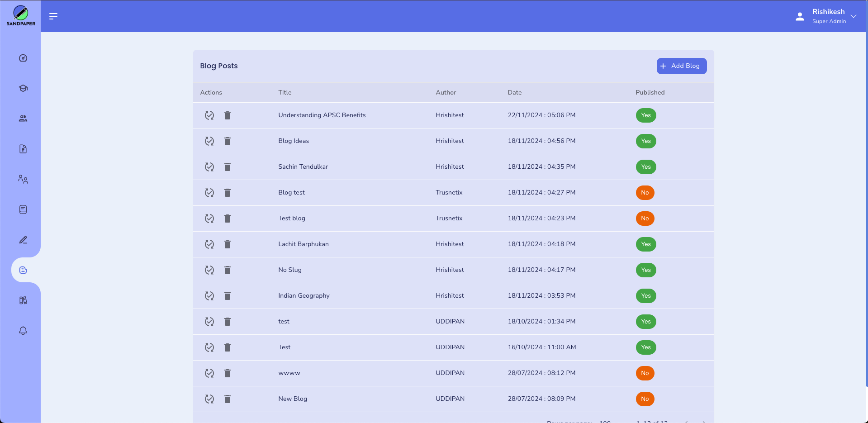This screenshot has height=423, width=868.
Task: Click the notification bell icon
Action: coord(22,331)
